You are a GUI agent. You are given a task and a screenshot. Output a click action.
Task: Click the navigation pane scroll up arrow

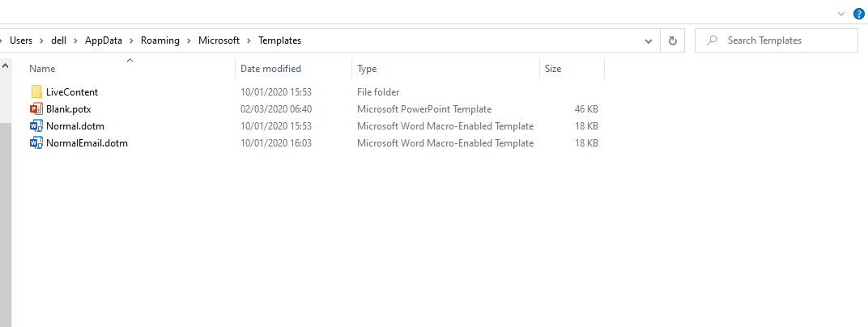tap(6, 66)
